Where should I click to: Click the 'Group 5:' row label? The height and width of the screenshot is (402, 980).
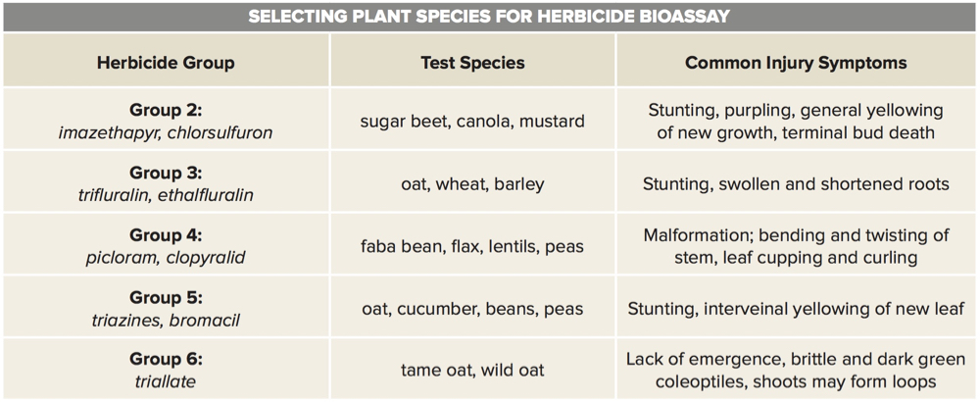pyautogui.click(x=166, y=298)
